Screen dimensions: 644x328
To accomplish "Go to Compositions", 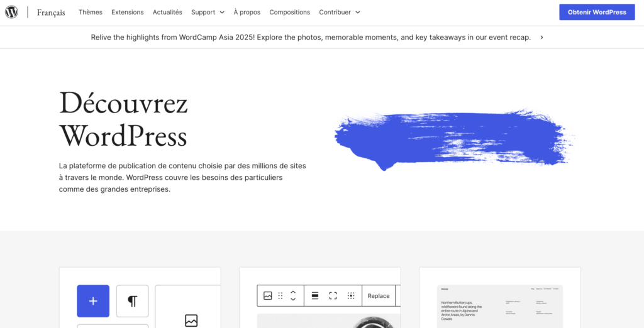I will (289, 13).
